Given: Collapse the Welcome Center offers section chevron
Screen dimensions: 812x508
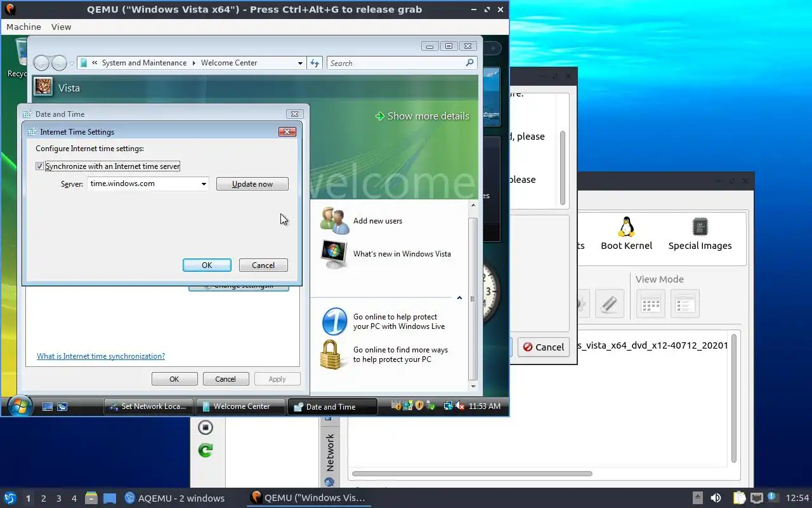Looking at the screenshot, I should pos(459,298).
